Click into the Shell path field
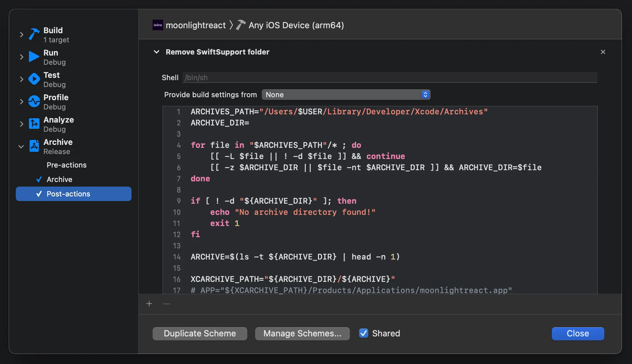The width and height of the screenshot is (632, 364). (389, 78)
